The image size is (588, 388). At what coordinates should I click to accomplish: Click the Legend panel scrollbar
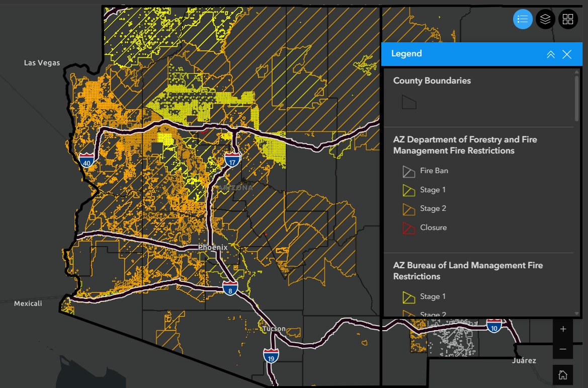[x=577, y=98]
